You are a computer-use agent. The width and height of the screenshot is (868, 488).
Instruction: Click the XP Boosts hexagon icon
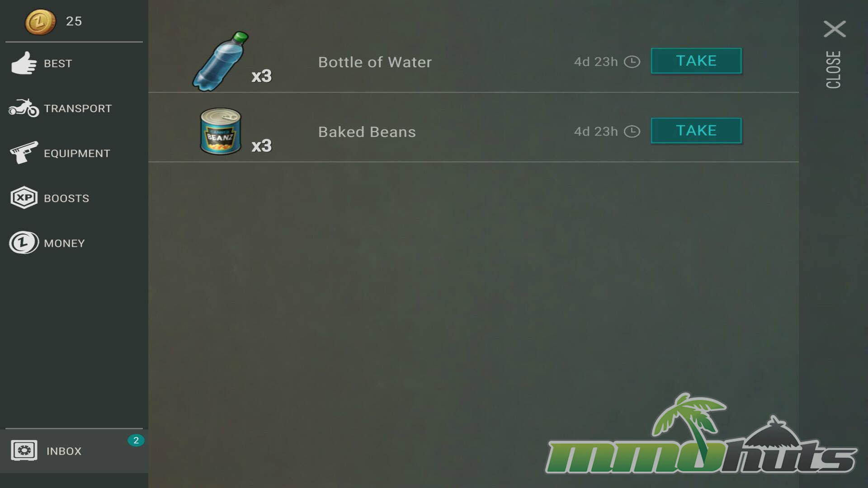click(24, 197)
